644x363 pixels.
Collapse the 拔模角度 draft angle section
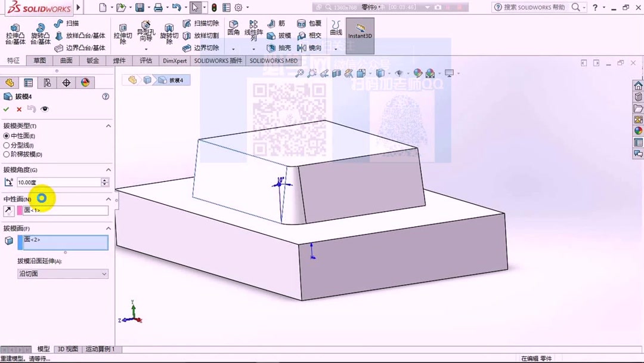pyautogui.click(x=108, y=170)
